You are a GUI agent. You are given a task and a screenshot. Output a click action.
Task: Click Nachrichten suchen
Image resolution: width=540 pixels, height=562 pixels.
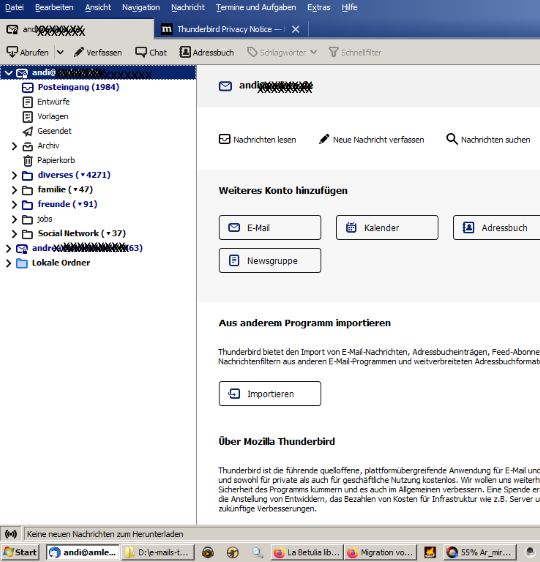488,139
